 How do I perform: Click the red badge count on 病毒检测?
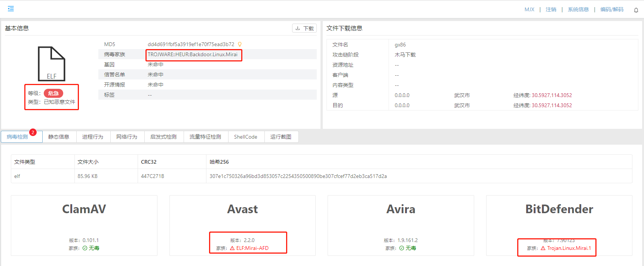tap(33, 132)
